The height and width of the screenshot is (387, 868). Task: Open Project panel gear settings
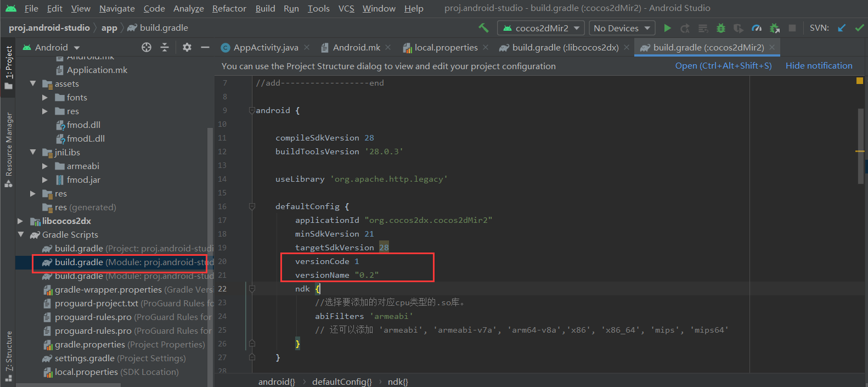187,47
